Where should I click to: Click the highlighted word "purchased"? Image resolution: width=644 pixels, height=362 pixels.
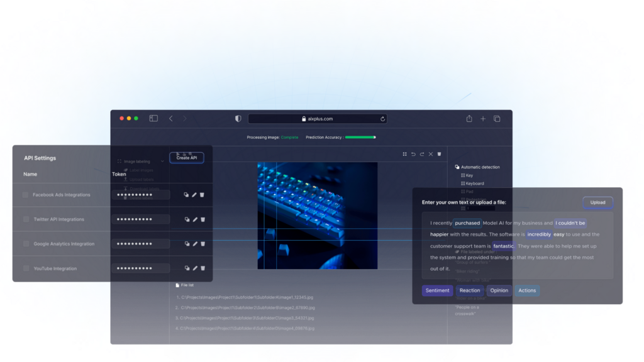pyautogui.click(x=467, y=223)
